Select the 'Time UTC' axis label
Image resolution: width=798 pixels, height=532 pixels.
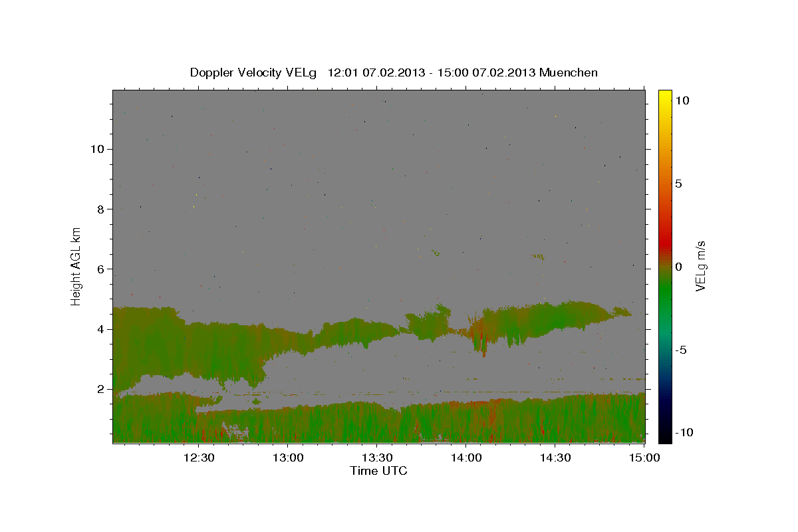point(378,471)
